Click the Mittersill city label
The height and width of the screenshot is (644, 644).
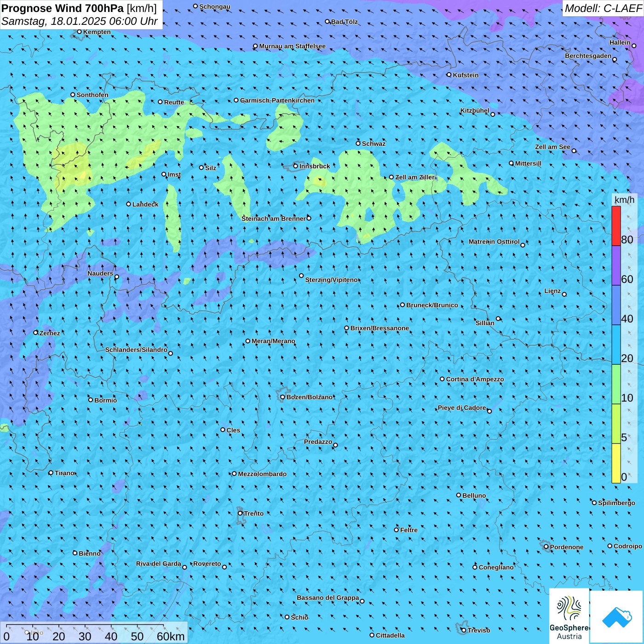pyautogui.click(x=528, y=163)
